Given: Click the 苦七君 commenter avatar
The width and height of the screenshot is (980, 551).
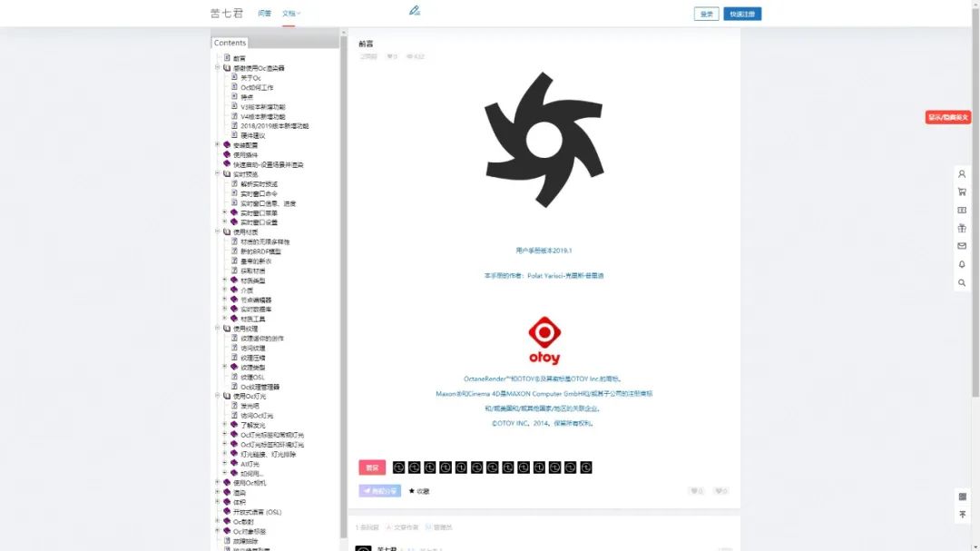Looking at the screenshot, I should (x=363, y=548).
